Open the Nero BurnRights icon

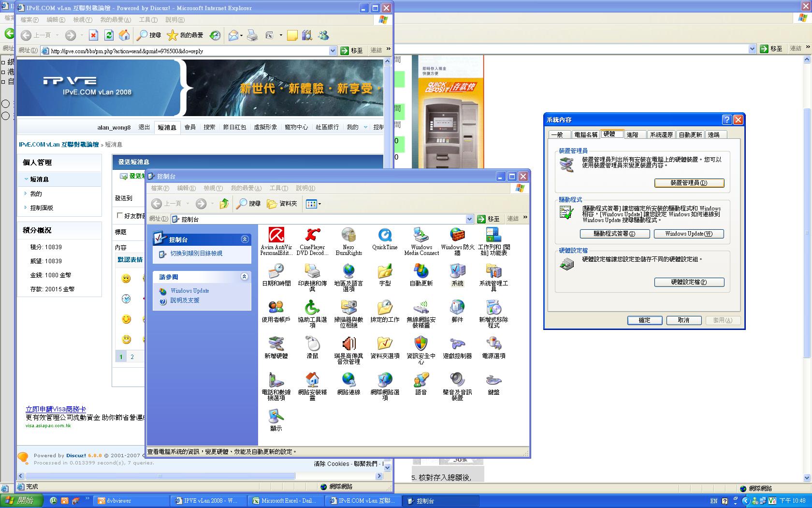click(x=348, y=236)
